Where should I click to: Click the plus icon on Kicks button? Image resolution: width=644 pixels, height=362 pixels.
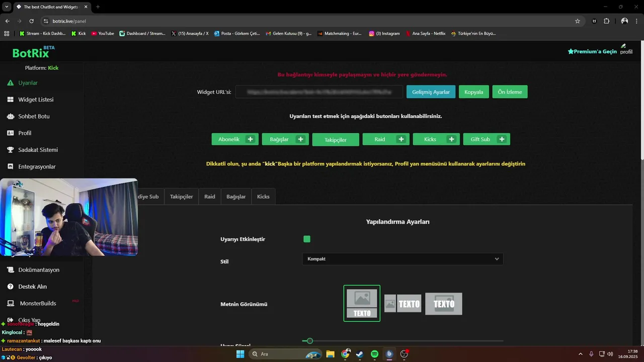tap(451, 139)
